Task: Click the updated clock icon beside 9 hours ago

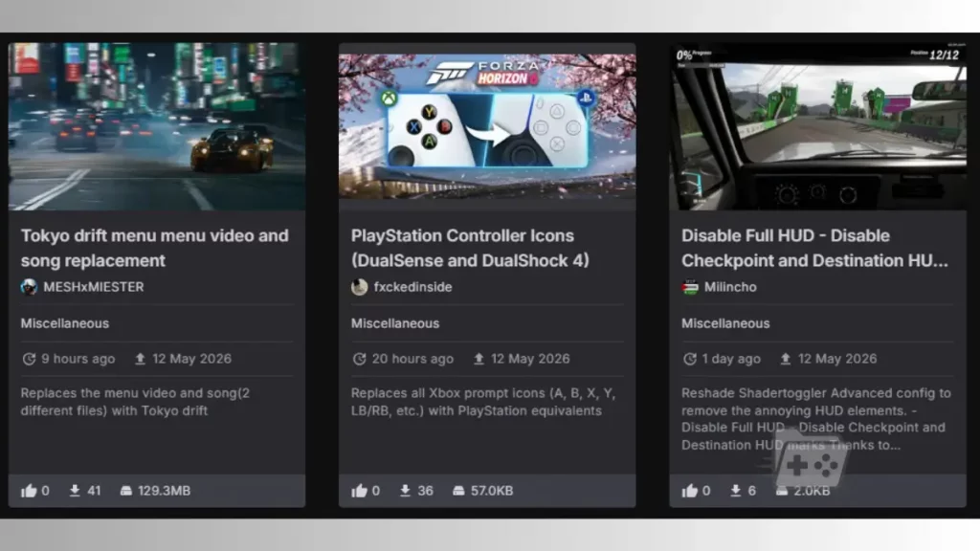Action: point(29,360)
